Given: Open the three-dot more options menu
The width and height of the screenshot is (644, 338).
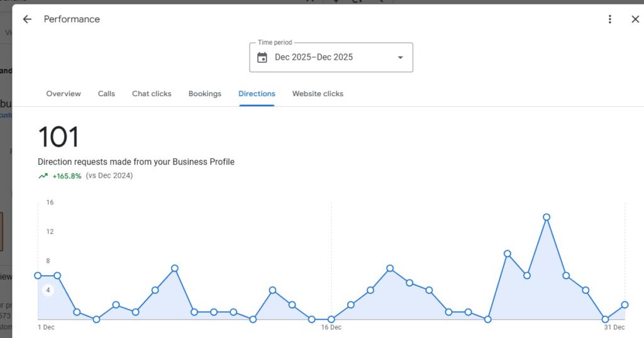Looking at the screenshot, I should coord(609,19).
